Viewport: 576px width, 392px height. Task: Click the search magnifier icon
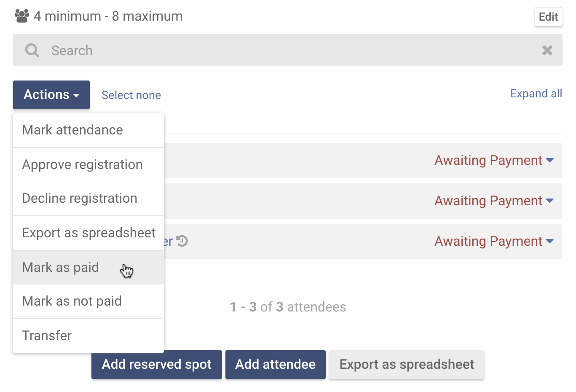tap(32, 51)
